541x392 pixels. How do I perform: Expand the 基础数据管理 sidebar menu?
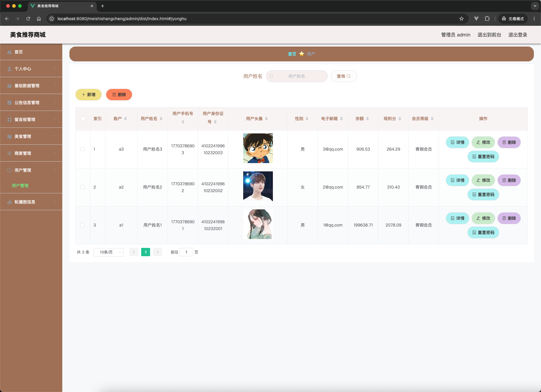[x=31, y=86]
